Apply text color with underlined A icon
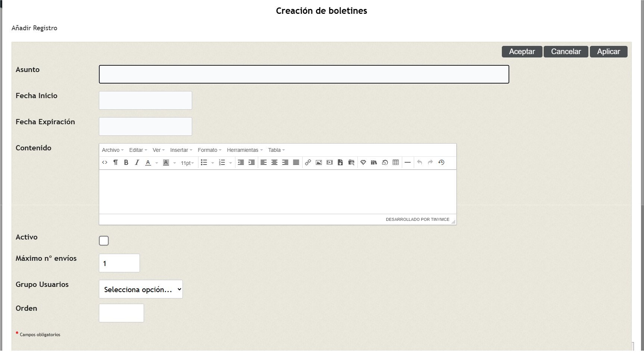 [148, 162]
